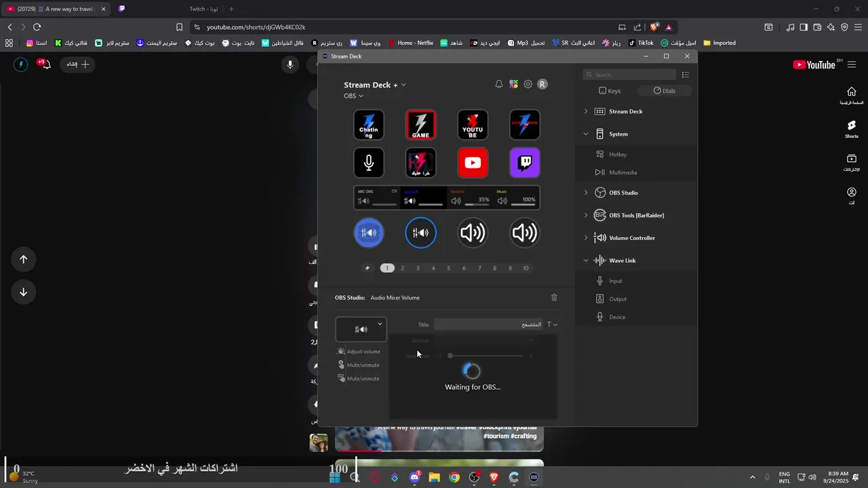The height and width of the screenshot is (488, 868).
Task: Open YouTube subscriptions in sidebar
Action: click(852, 162)
